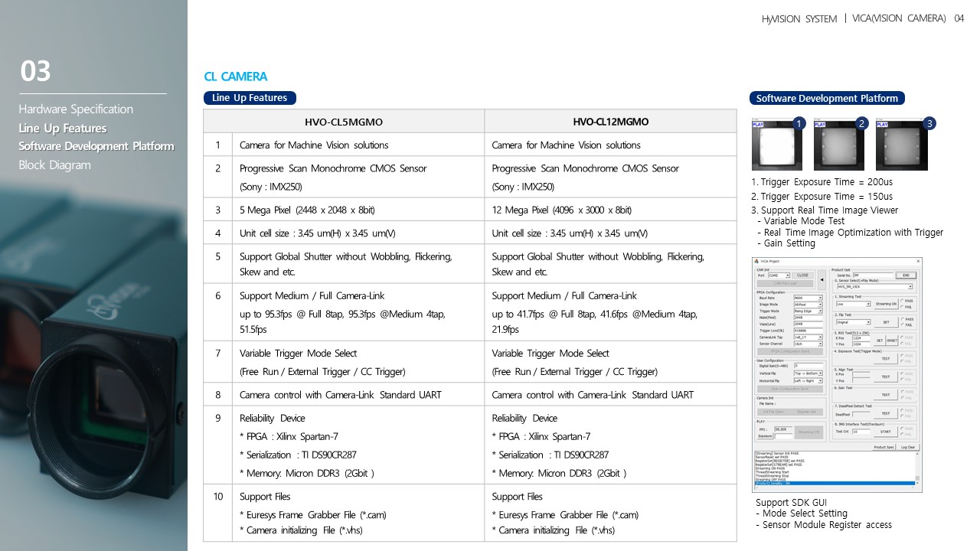Image resolution: width=980 pixels, height=551 pixels.
Task: Click the CAM File Load button
Action: (786, 283)
